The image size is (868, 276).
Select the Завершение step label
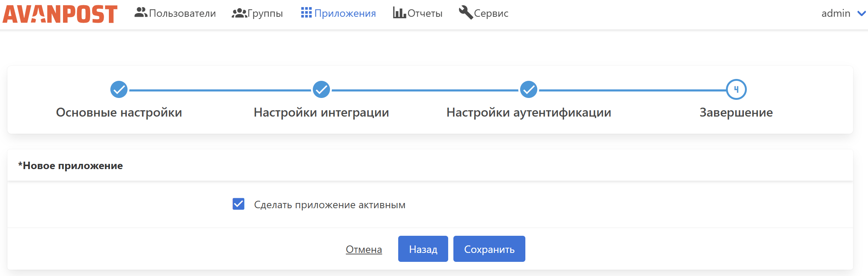point(736,112)
